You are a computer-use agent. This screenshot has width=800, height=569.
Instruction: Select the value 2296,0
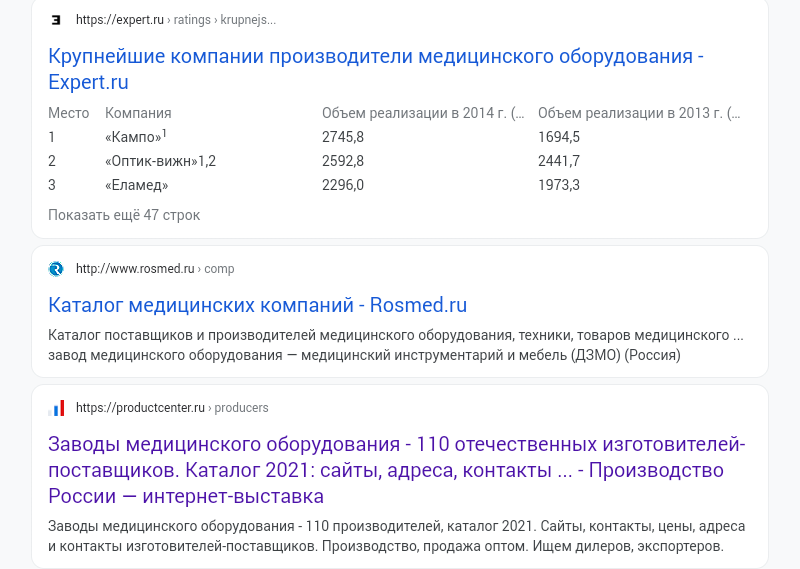pyautogui.click(x=343, y=185)
